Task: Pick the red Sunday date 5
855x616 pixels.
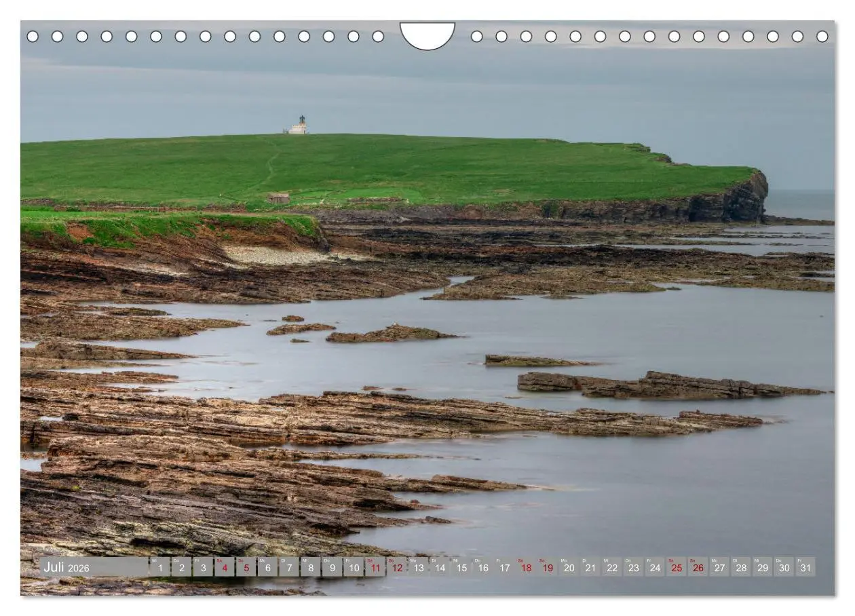Action: click(246, 567)
